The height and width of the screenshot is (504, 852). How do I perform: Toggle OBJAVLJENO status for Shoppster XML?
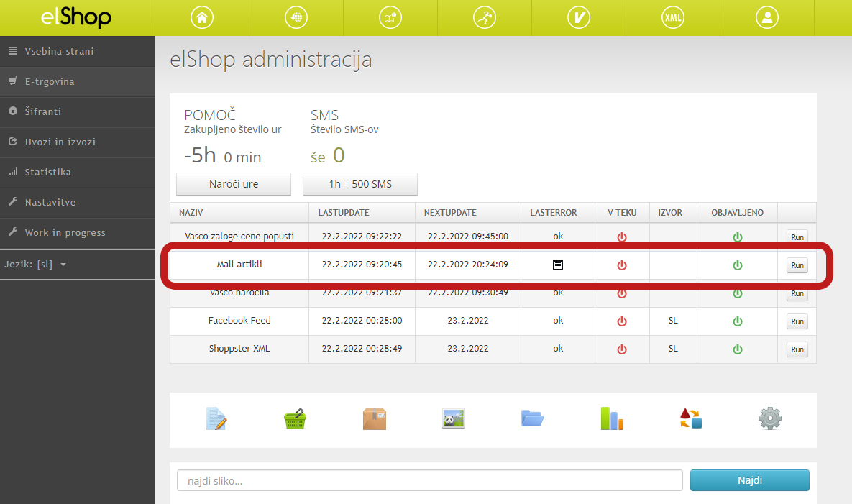(x=738, y=349)
